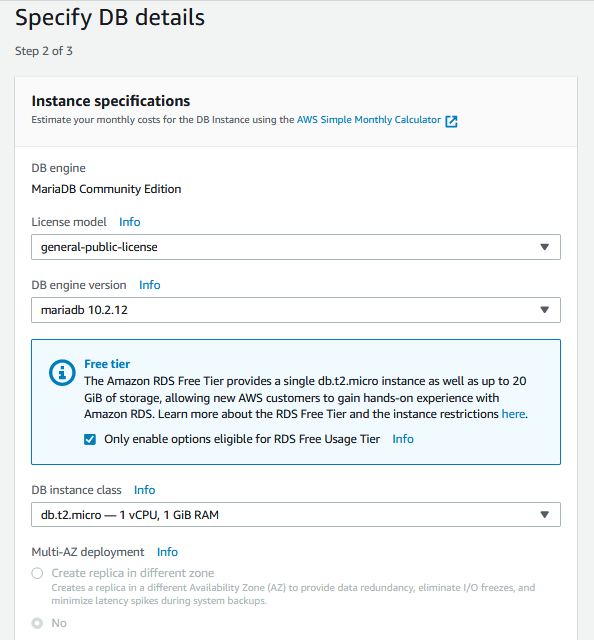The height and width of the screenshot is (640, 594).
Task: Click Info link next to DB instance class
Action: point(145,490)
